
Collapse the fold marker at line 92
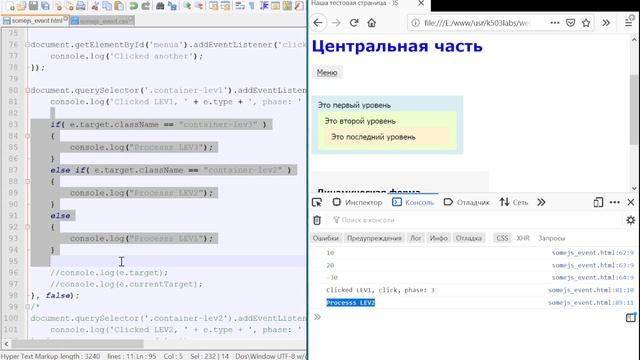pyautogui.click(x=28, y=227)
